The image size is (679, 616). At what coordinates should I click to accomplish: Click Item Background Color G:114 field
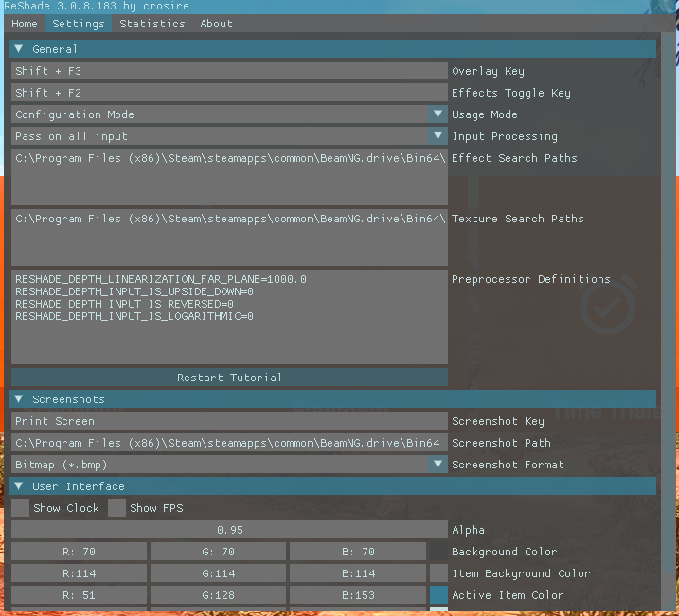point(218,573)
